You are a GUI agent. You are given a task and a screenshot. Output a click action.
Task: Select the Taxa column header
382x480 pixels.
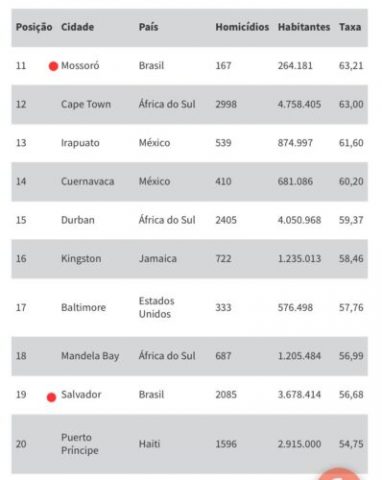(x=350, y=27)
